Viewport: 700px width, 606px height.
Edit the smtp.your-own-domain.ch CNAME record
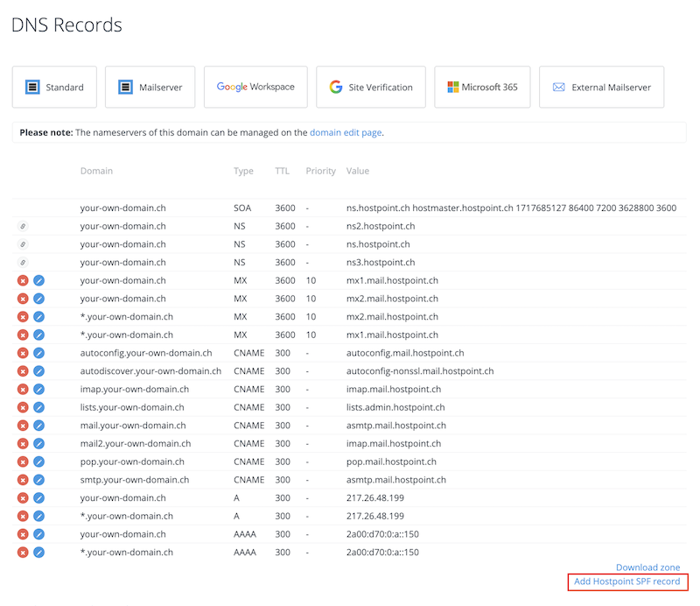pos(39,480)
